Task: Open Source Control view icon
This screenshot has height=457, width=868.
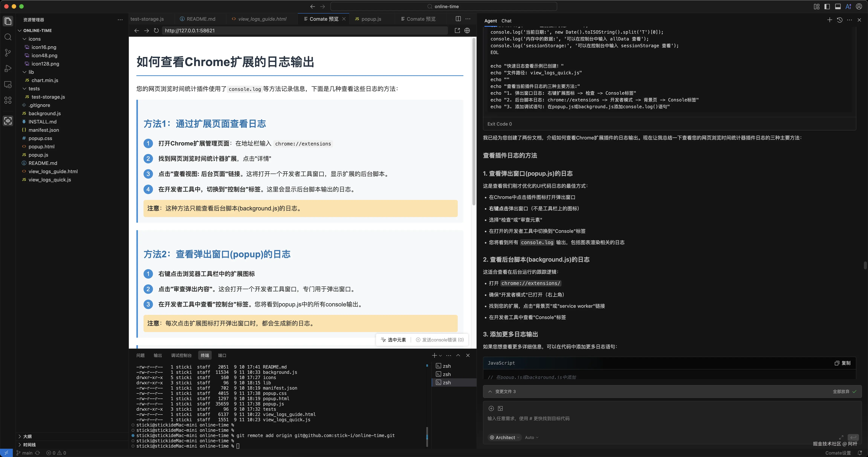Action: [8, 53]
